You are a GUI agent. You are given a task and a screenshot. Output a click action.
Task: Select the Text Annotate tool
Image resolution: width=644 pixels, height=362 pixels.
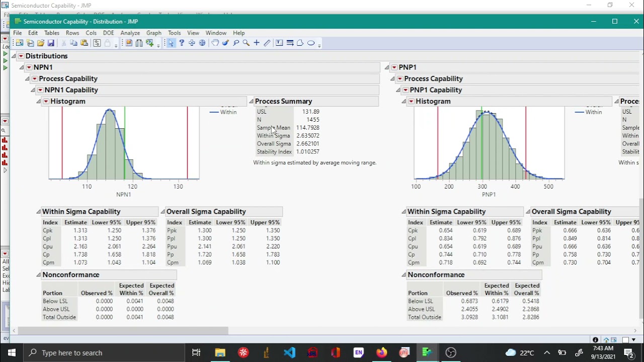(x=280, y=43)
